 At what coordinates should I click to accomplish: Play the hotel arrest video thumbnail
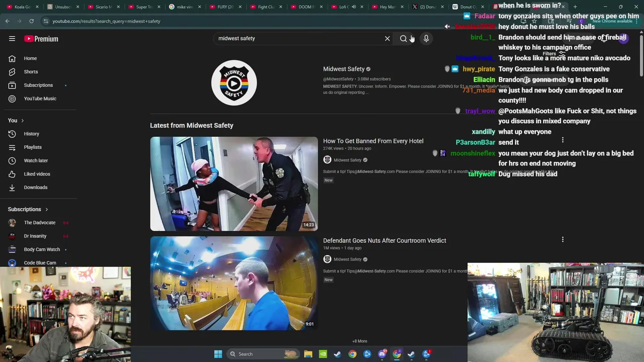234,184
